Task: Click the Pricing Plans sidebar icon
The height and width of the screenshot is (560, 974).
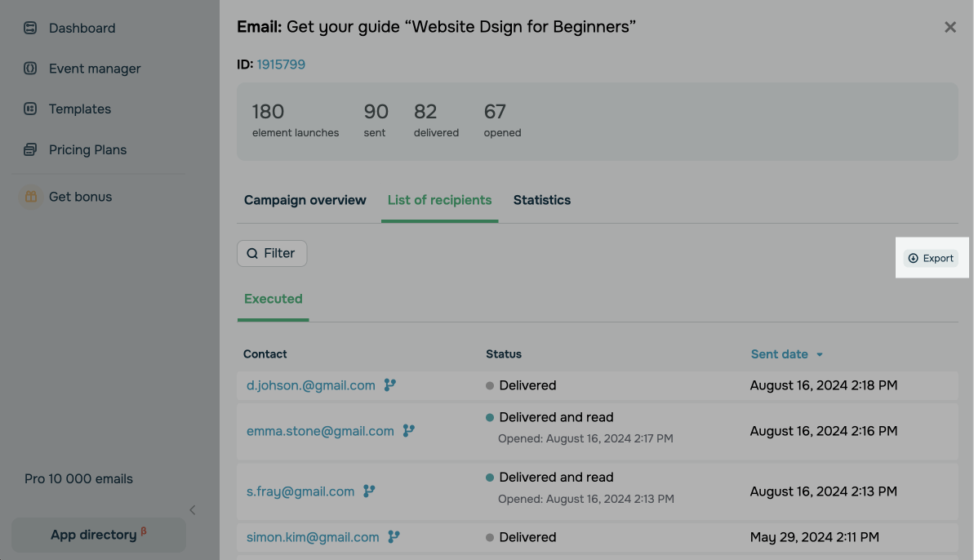Action: tap(30, 149)
